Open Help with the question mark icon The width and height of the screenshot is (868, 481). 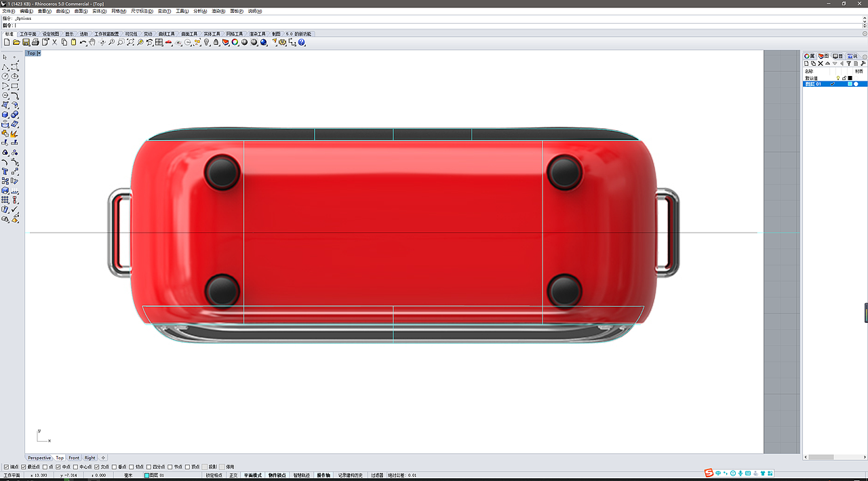tap(301, 42)
